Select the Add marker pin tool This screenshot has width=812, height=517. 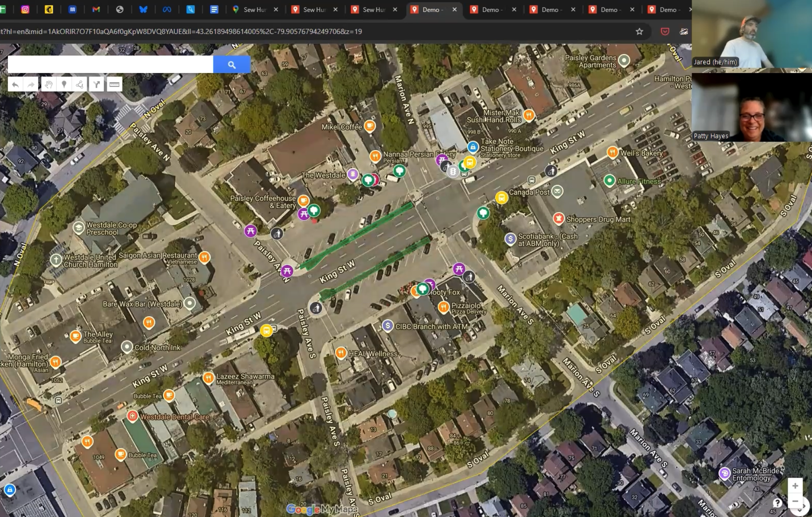point(64,84)
